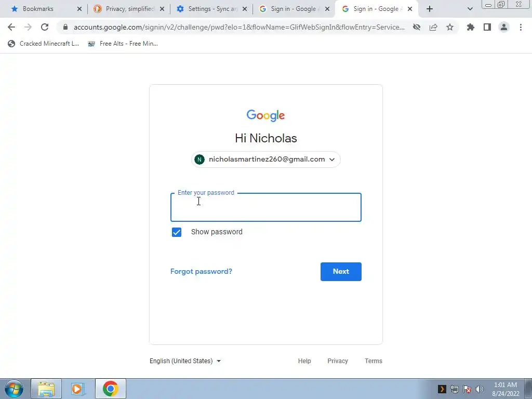Reload the current page

point(45,27)
